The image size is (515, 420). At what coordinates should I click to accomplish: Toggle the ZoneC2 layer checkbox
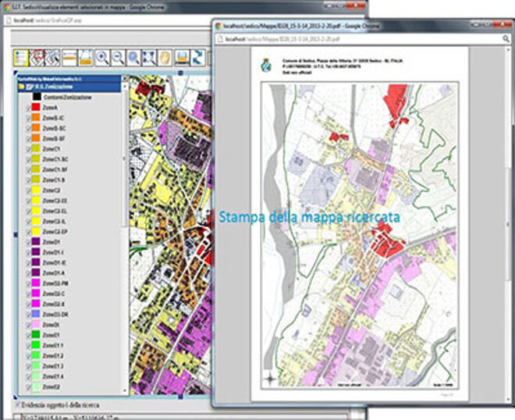pos(29,190)
